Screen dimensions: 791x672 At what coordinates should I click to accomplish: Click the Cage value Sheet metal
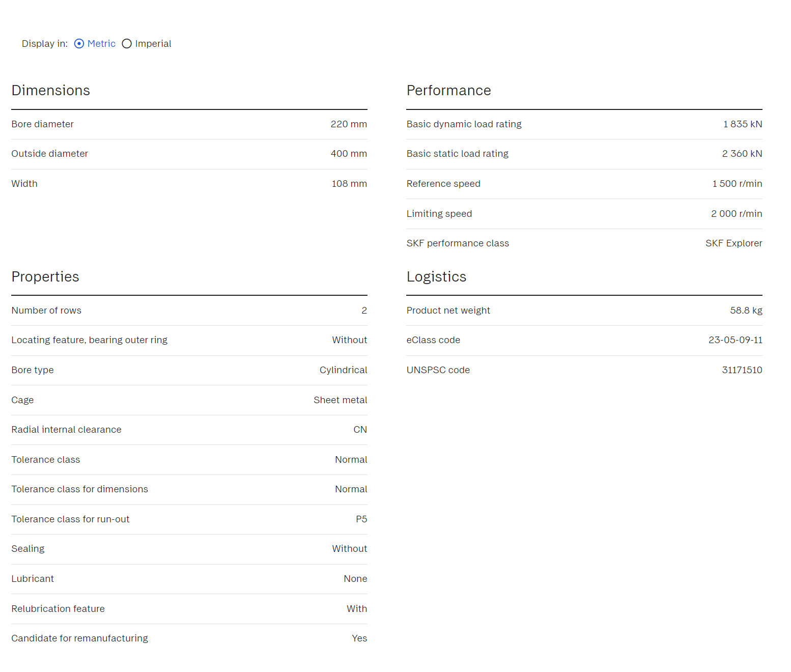340,400
